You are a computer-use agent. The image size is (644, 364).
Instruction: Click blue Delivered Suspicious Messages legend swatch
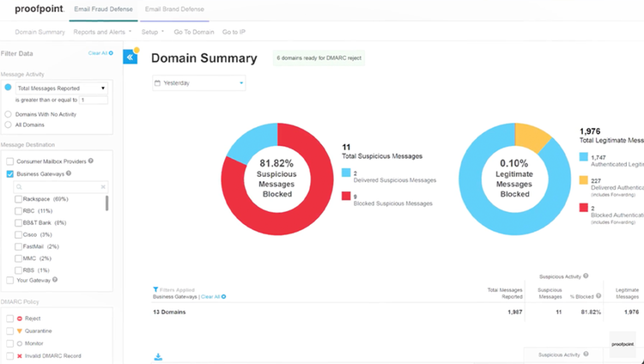(346, 173)
